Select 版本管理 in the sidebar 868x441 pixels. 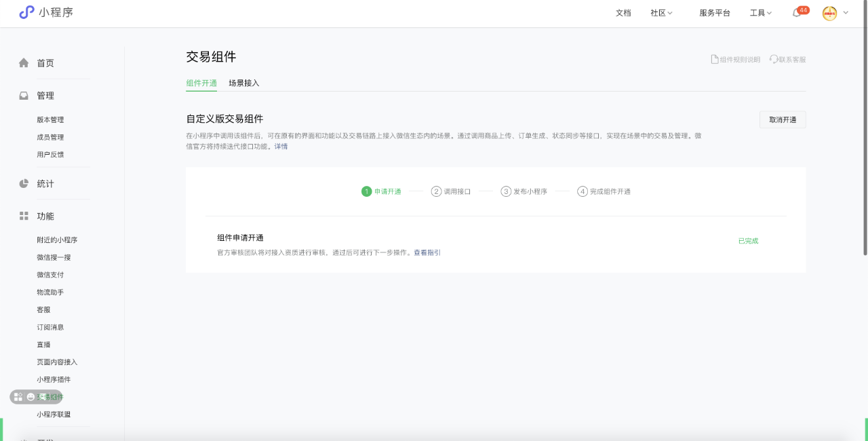(50, 120)
